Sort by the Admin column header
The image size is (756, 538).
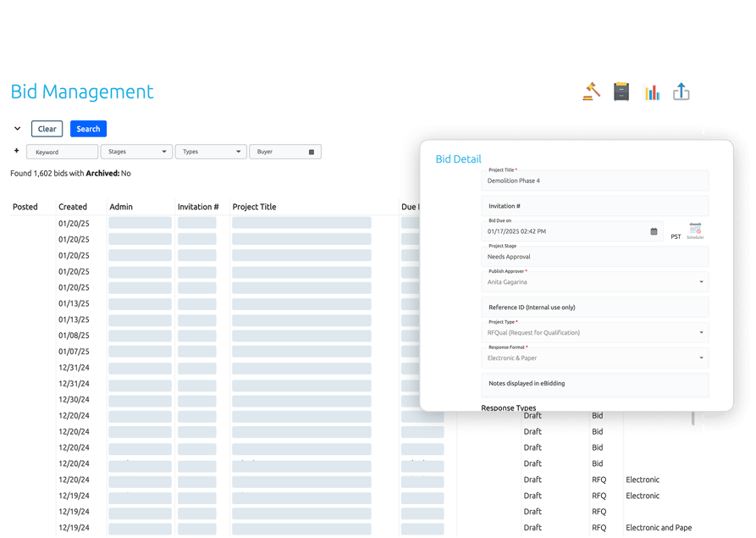[121, 207]
